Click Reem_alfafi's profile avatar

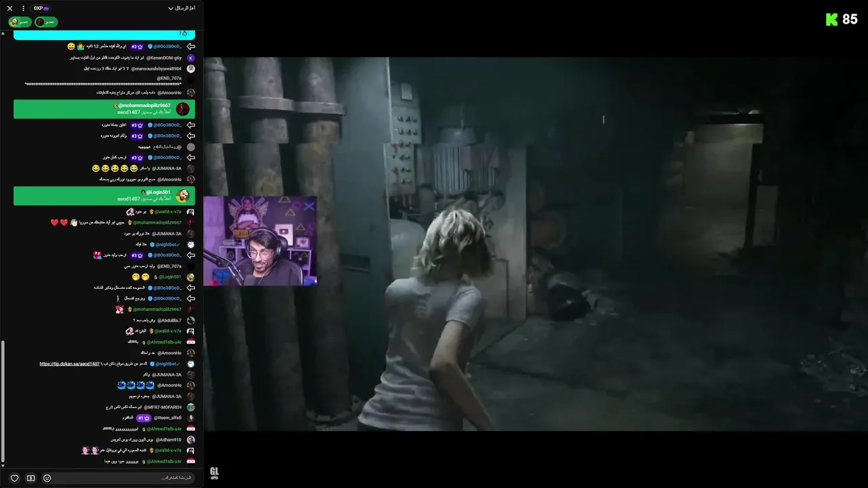[x=191, y=418]
